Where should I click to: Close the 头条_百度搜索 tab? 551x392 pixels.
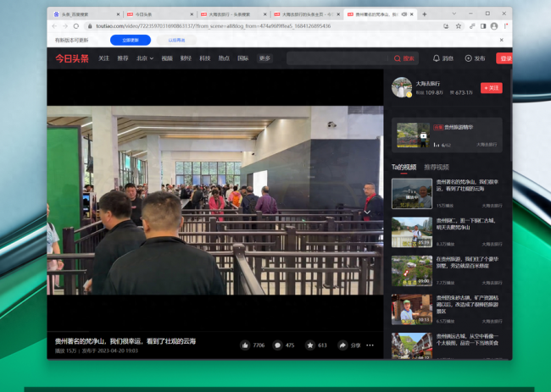118,14
